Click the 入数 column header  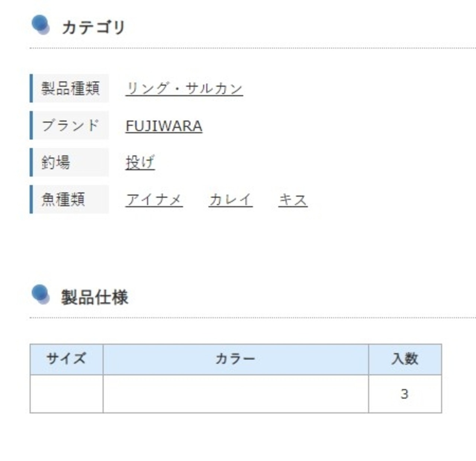pos(405,359)
